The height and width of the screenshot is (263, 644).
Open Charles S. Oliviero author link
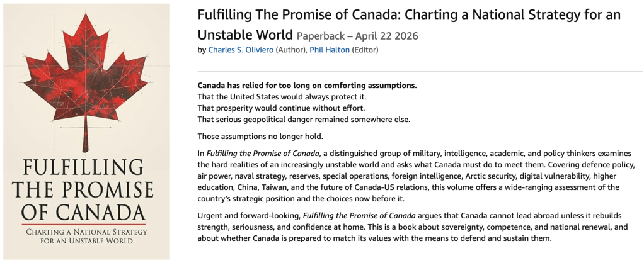tap(241, 50)
